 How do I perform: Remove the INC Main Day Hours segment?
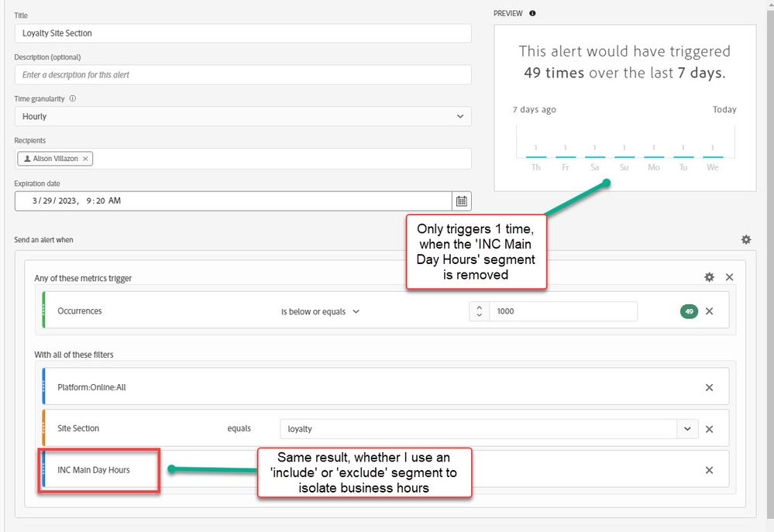coord(709,470)
